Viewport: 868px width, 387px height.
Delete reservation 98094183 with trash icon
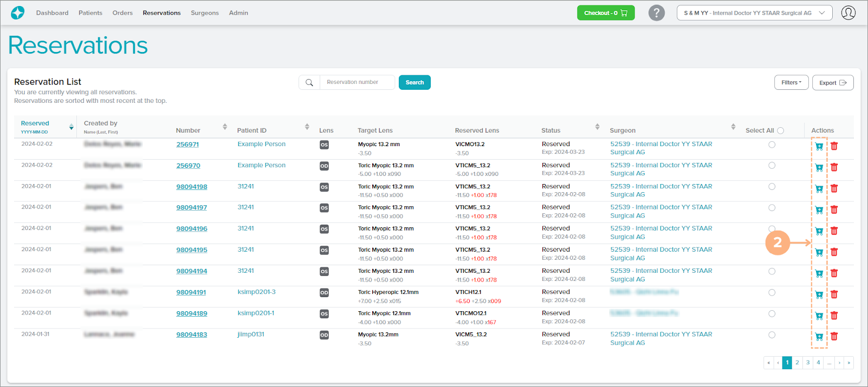(834, 337)
